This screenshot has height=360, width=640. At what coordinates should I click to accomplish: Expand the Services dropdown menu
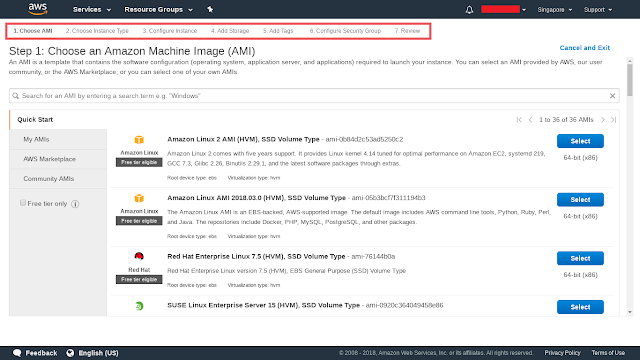pos(92,9)
